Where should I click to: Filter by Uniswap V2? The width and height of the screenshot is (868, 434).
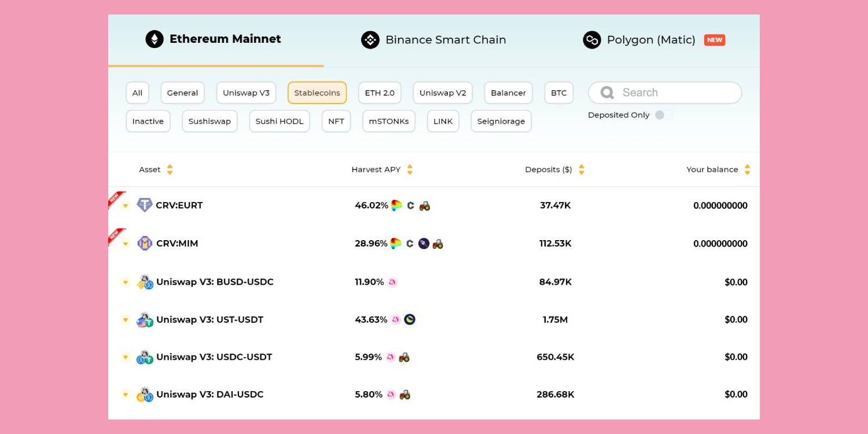[443, 93]
